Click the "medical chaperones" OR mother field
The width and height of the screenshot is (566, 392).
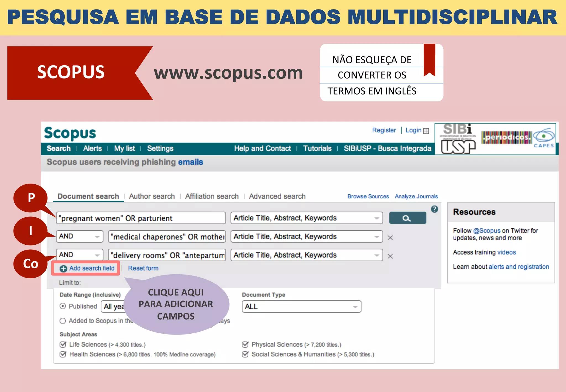[167, 237]
